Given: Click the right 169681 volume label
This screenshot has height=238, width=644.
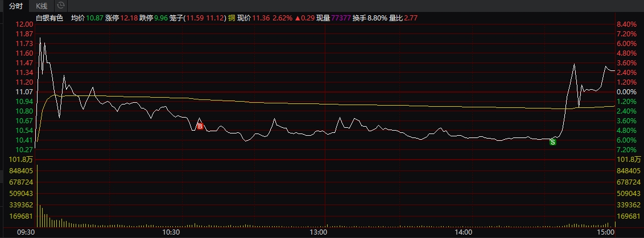Looking at the screenshot, I should (629, 216).
